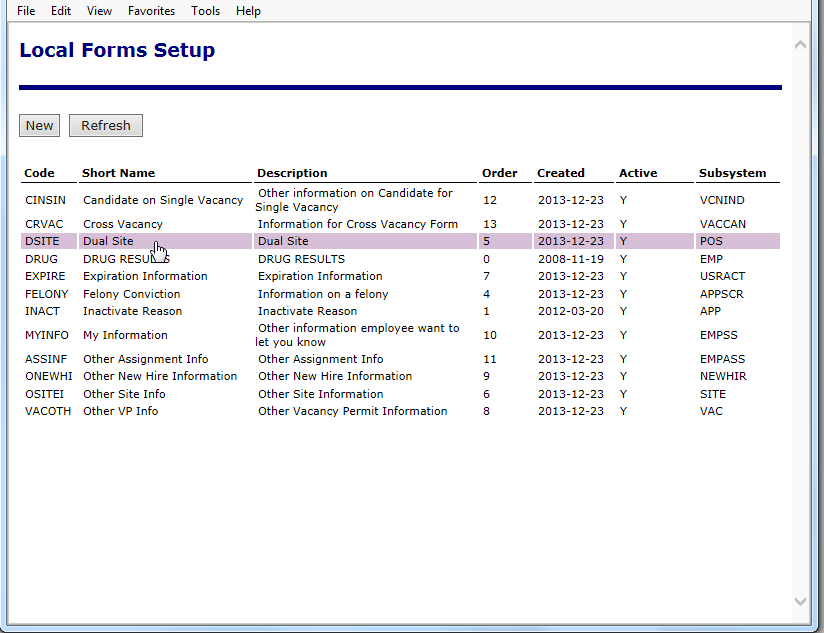
Task: Open the Help menu
Action: 248,11
